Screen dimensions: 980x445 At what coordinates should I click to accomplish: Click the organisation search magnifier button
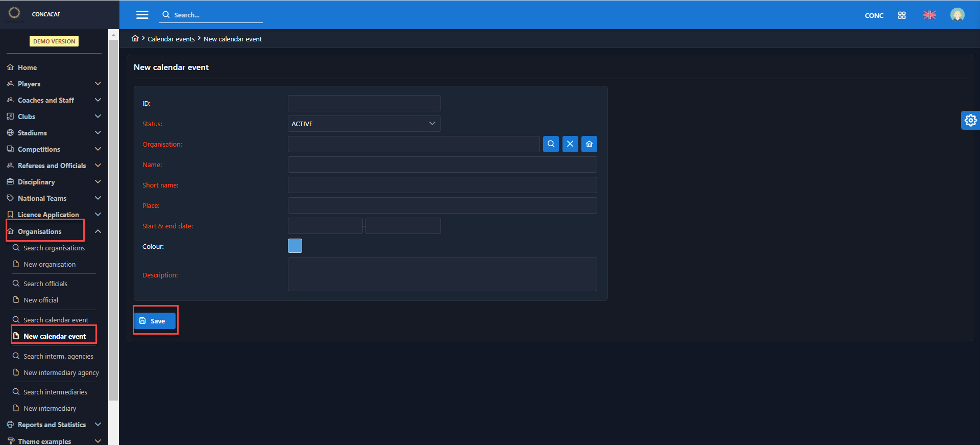[551, 144]
